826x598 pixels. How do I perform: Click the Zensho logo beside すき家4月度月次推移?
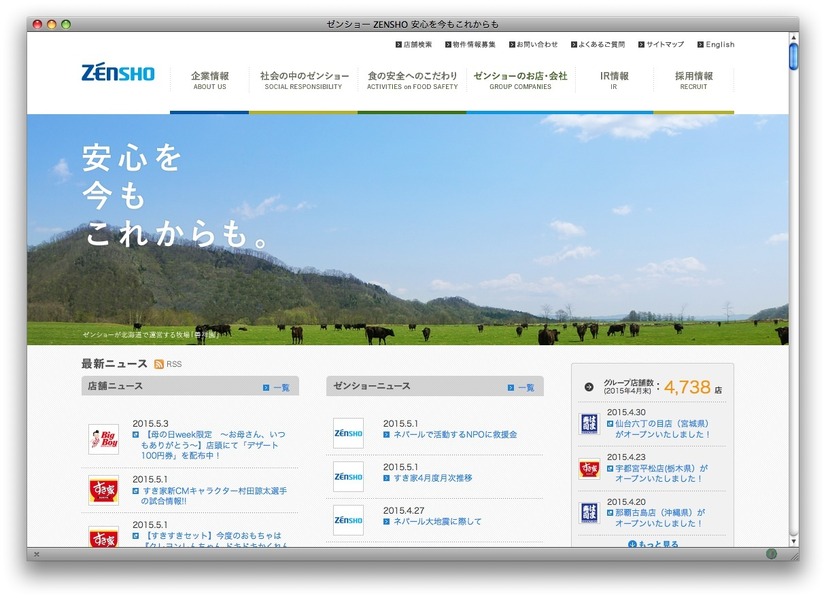tap(348, 476)
